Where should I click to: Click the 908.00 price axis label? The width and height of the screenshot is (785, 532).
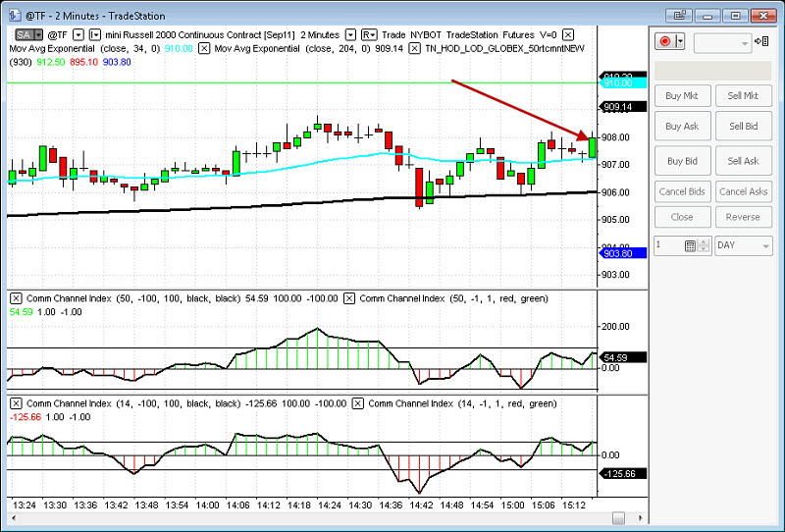coord(615,137)
